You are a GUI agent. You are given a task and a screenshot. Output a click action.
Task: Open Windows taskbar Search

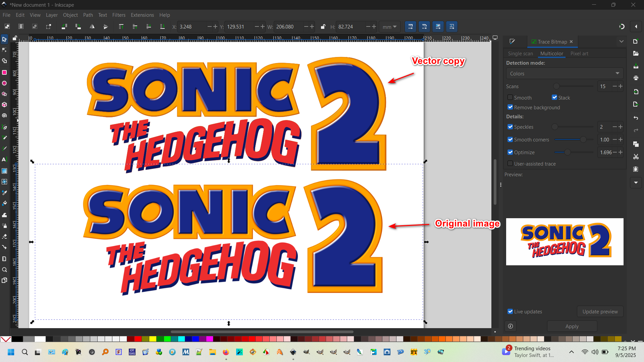[x=25, y=352]
